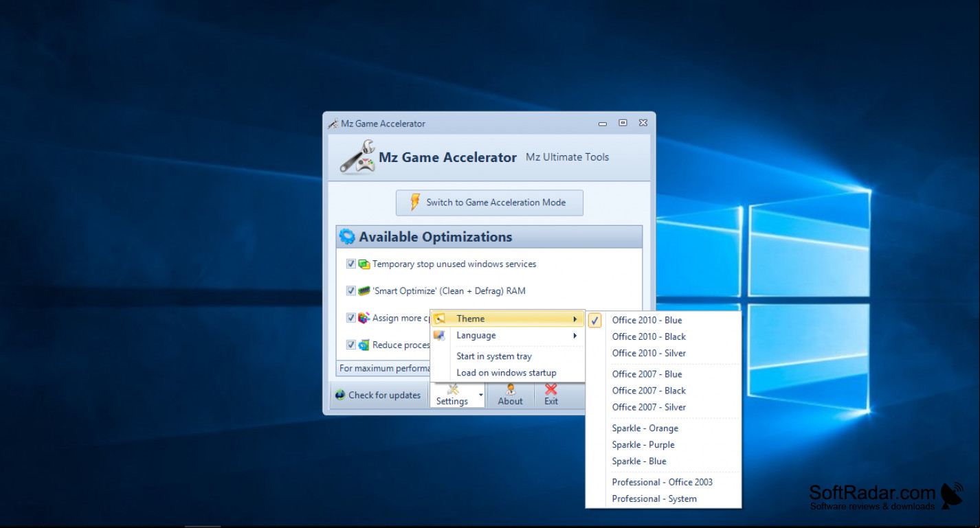Toggle the Assign more cpu checkbox
This screenshot has width=980, height=528.
point(350,318)
